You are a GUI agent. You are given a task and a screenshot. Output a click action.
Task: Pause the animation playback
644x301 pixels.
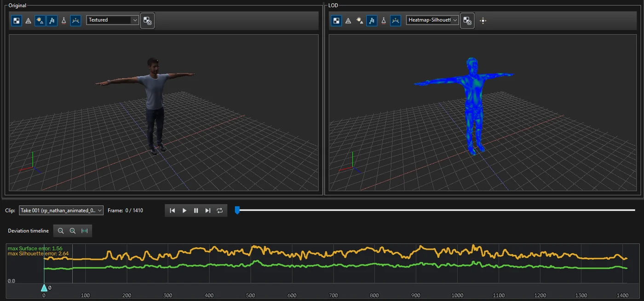[x=196, y=210]
